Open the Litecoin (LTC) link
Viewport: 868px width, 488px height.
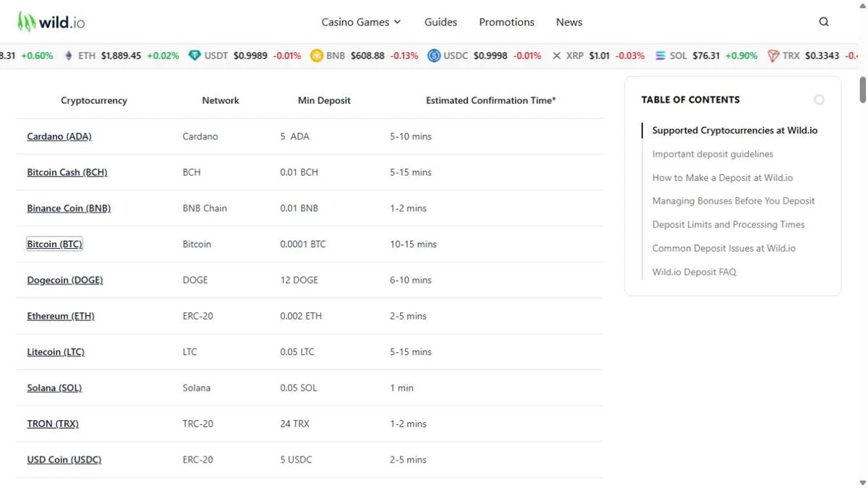(56, 352)
